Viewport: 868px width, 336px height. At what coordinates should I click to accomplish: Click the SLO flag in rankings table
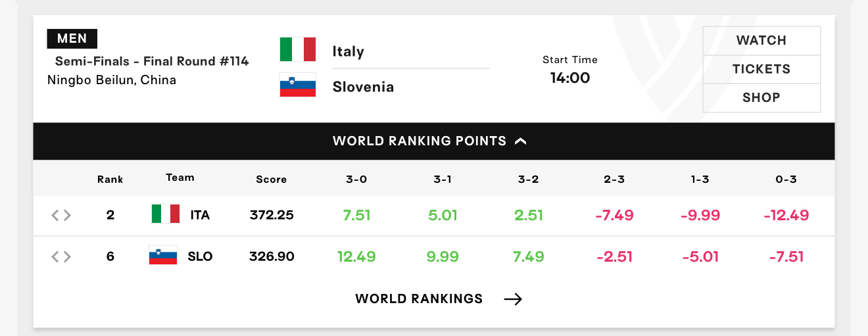click(163, 256)
